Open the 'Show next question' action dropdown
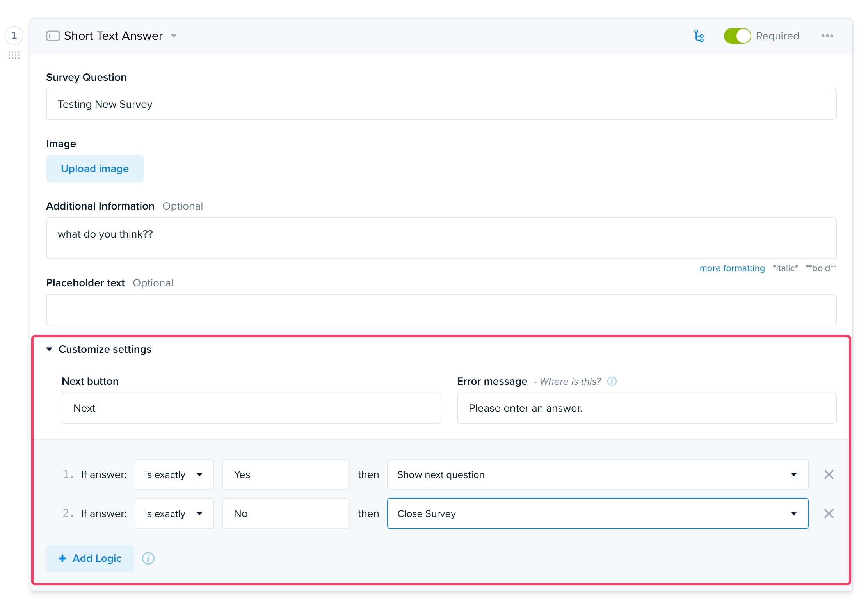The width and height of the screenshot is (868, 604). (x=598, y=474)
